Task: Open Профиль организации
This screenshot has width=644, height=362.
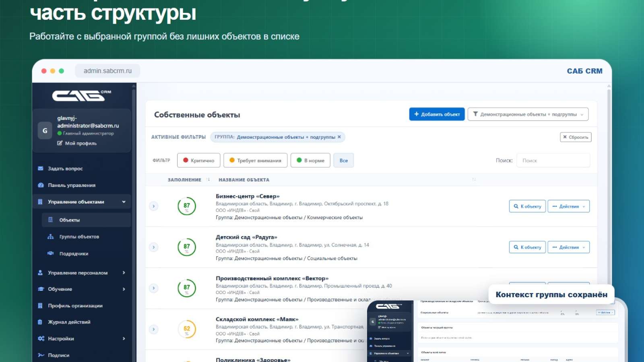Action: tap(82, 306)
